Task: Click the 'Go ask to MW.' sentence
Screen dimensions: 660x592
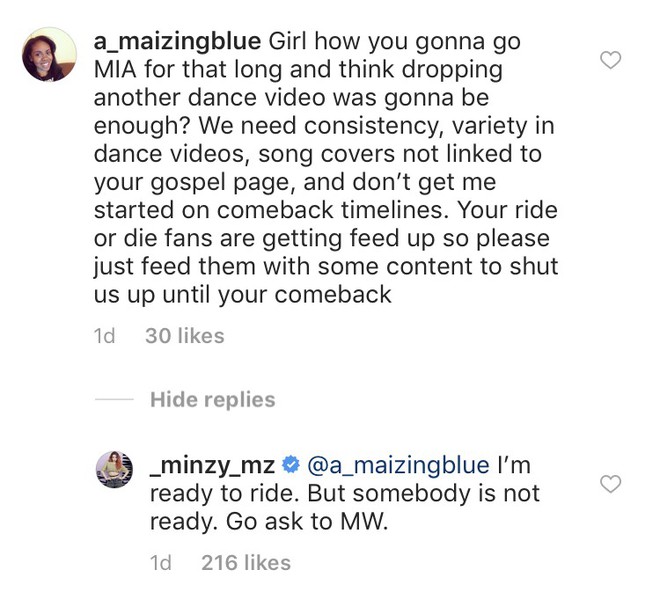Action: pyautogui.click(x=306, y=522)
